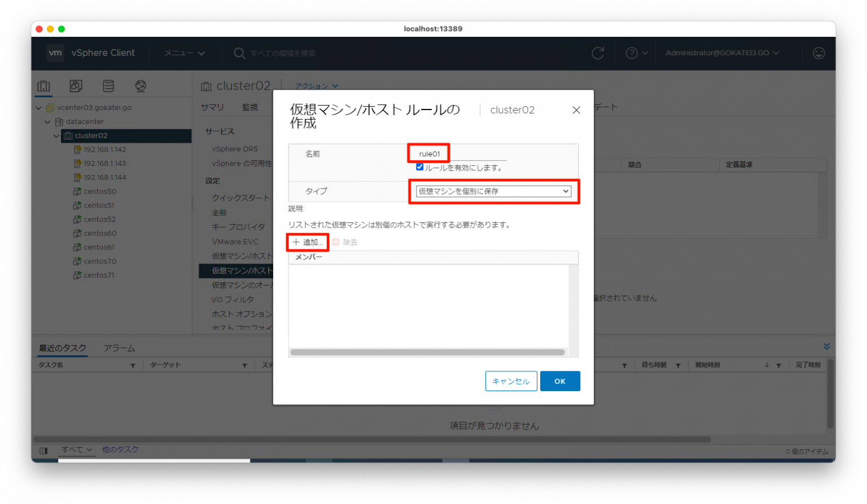Screen dimensions: 867x504
Task: Collapse the cluster02 node in the tree
Action: (x=56, y=135)
